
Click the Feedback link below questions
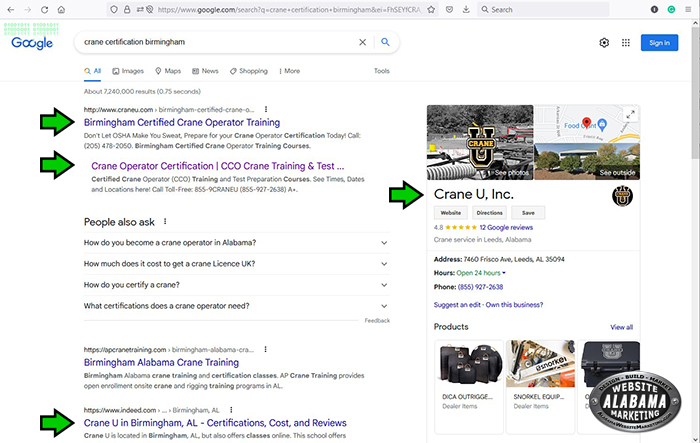377,321
